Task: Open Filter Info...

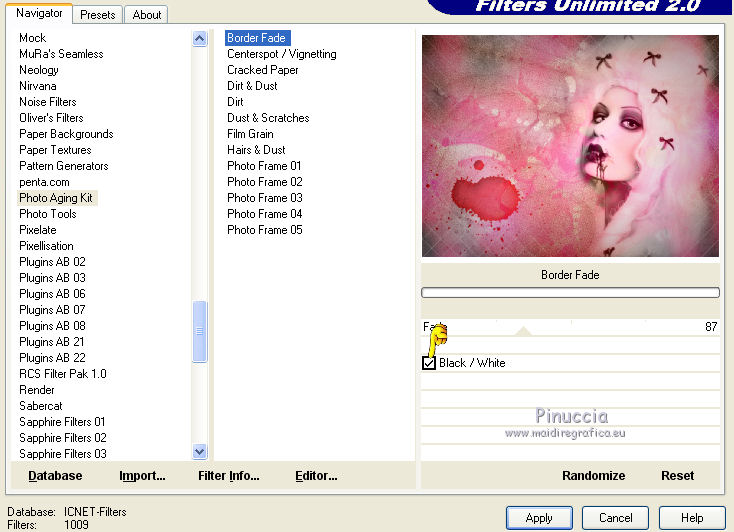Action: (x=228, y=475)
